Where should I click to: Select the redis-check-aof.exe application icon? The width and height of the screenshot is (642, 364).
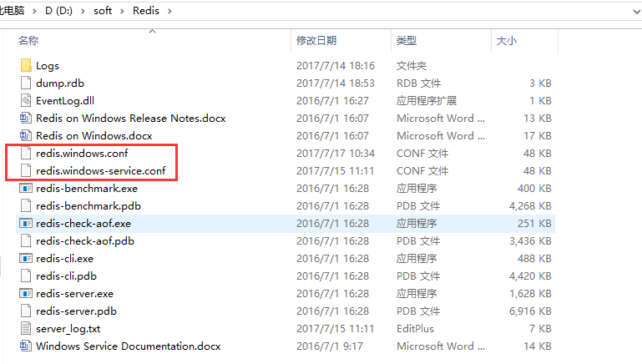[26, 224]
